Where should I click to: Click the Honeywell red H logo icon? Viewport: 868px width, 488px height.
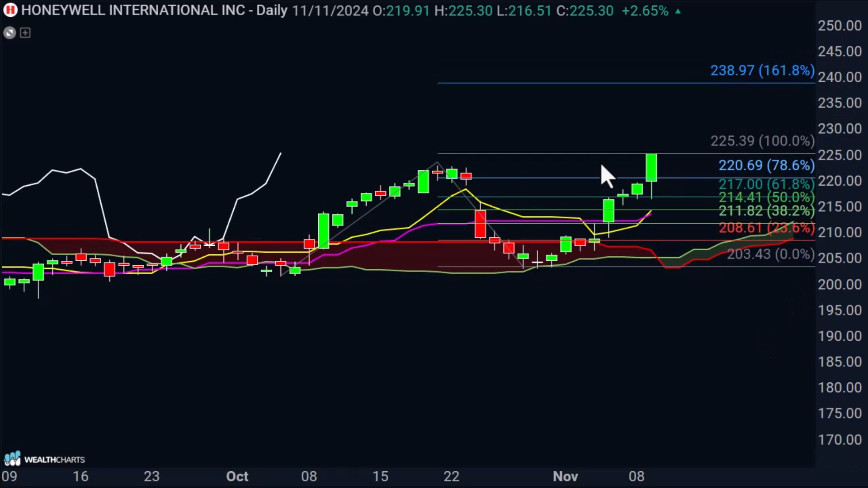tap(10, 10)
